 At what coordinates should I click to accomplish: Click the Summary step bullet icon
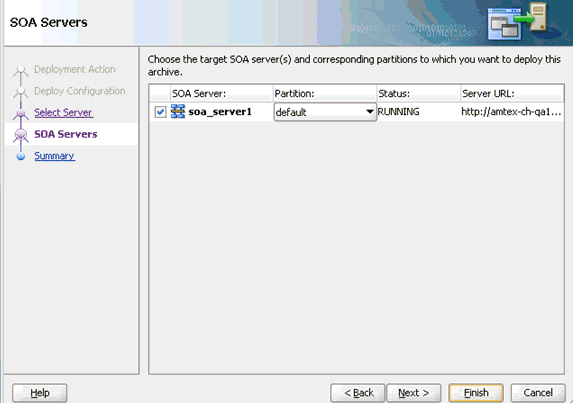pos(21,156)
